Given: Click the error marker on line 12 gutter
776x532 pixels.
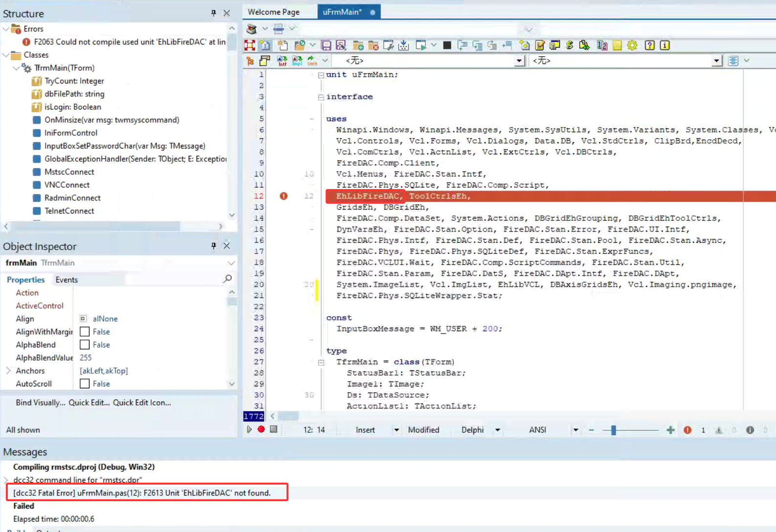Looking at the screenshot, I should (284, 196).
